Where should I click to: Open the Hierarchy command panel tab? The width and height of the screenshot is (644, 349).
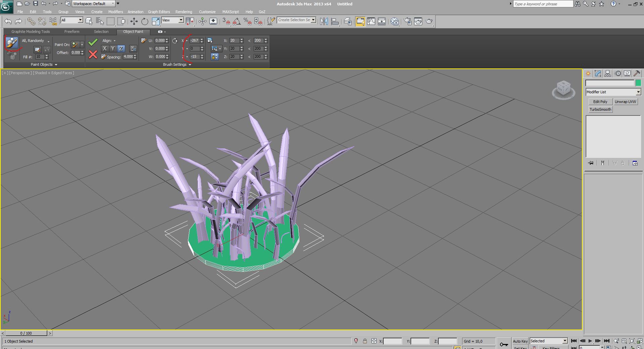pos(608,73)
